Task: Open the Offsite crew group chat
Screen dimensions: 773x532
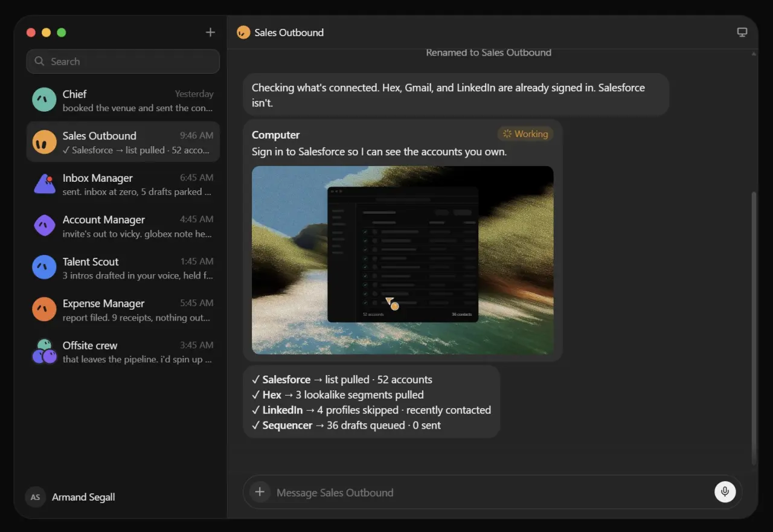Action: (123, 351)
